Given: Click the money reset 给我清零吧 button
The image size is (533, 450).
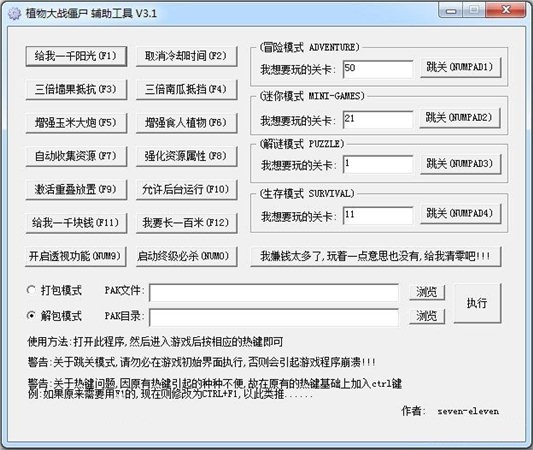Looking at the screenshot, I should (x=376, y=256).
